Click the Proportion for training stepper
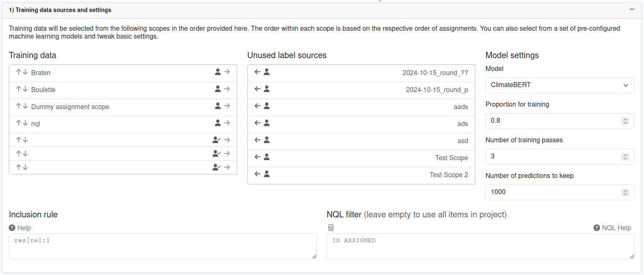Viewport: 644px width, 275px height. point(625,121)
